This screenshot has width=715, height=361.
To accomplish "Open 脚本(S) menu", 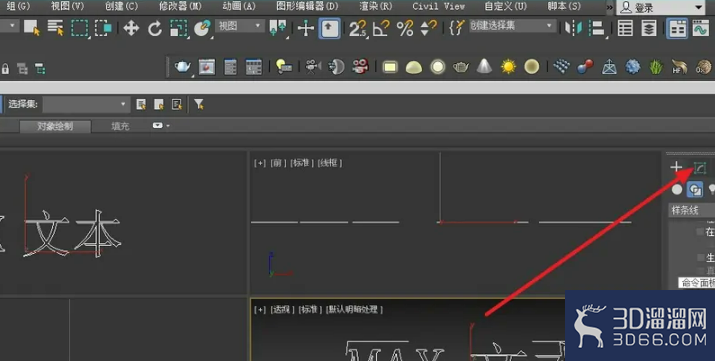I will click(564, 6).
